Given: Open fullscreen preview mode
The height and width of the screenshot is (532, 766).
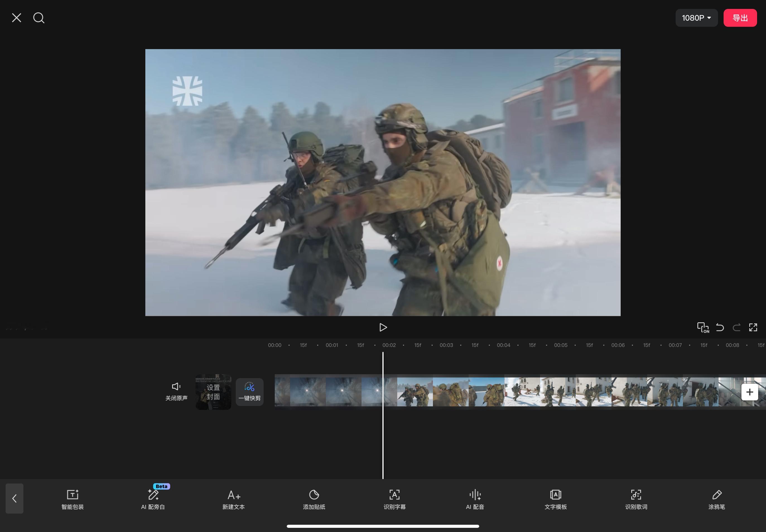Looking at the screenshot, I should pos(753,327).
